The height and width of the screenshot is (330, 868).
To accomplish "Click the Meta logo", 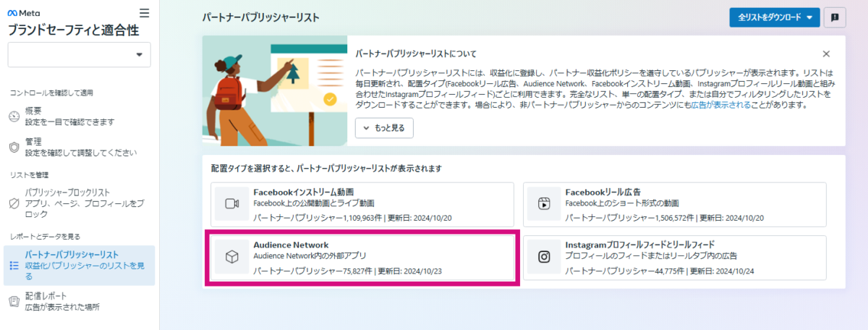I will coord(22,13).
